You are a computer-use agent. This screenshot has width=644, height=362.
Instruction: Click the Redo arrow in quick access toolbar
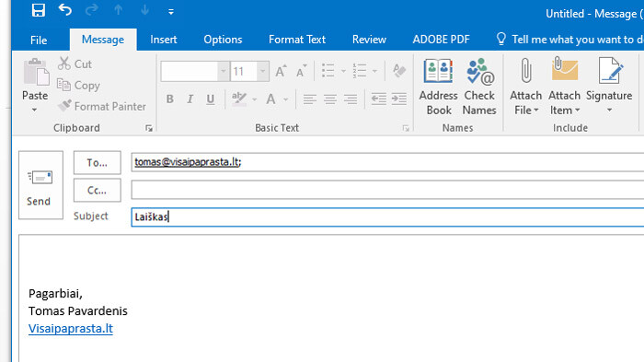92,10
